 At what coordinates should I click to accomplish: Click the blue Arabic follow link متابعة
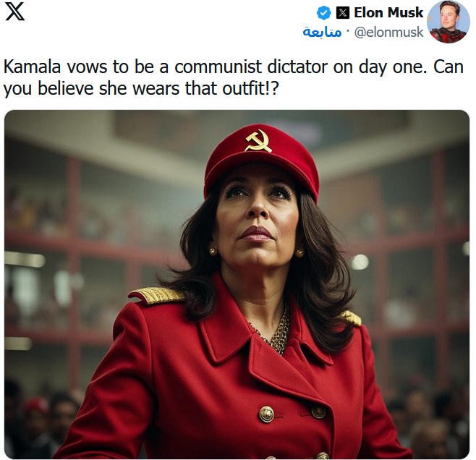[322, 32]
